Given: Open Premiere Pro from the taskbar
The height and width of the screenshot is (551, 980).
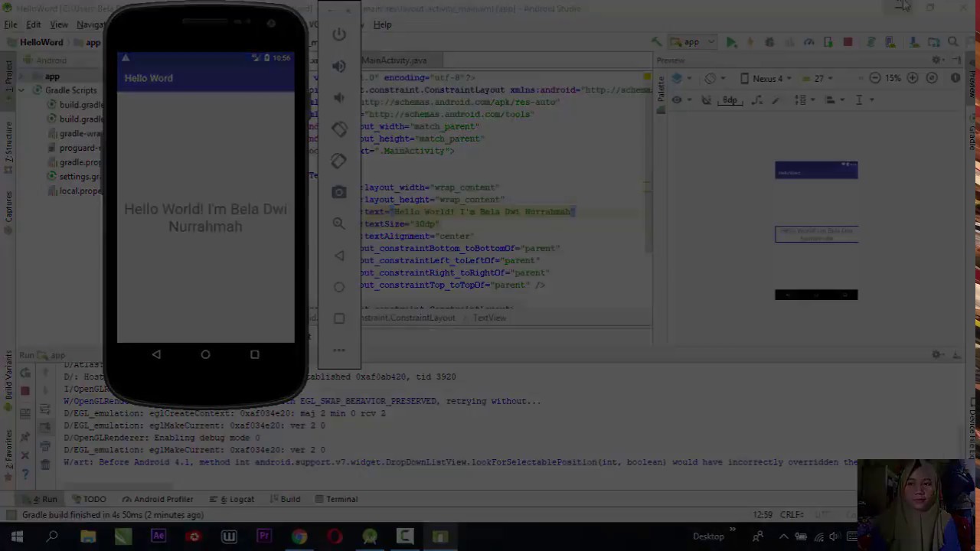Looking at the screenshot, I should click(x=264, y=536).
